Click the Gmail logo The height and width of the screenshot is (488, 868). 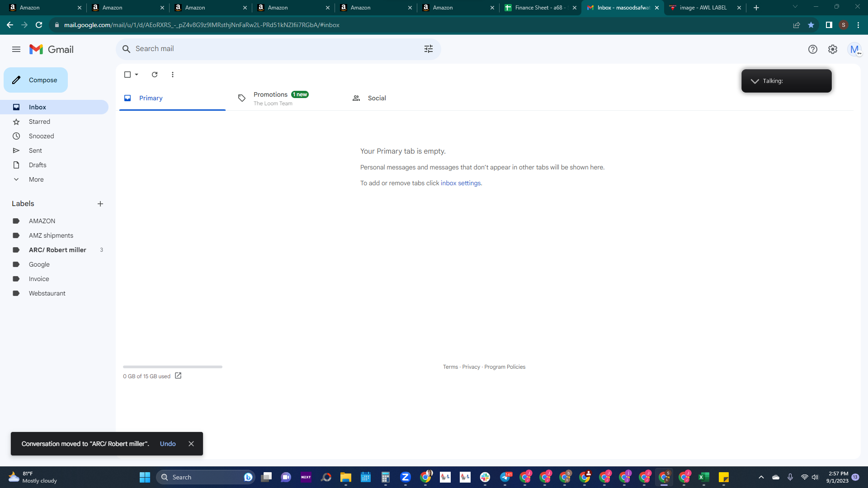point(52,49)
